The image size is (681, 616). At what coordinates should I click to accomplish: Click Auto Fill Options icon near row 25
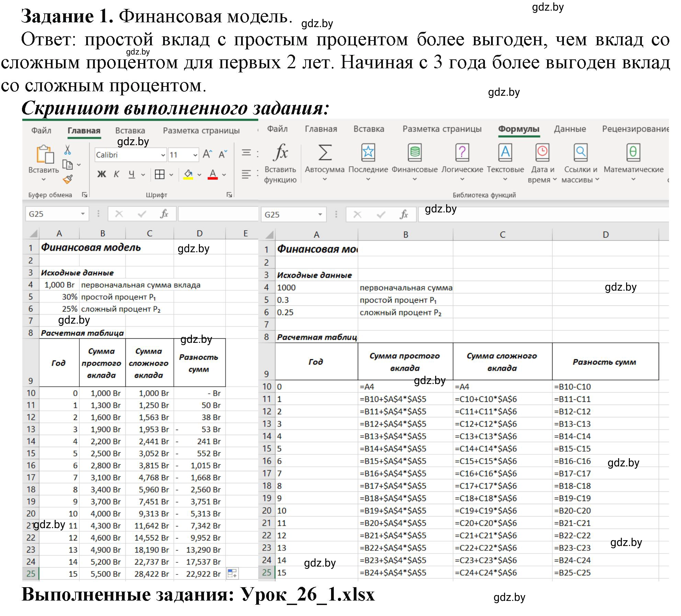[232, 573]
